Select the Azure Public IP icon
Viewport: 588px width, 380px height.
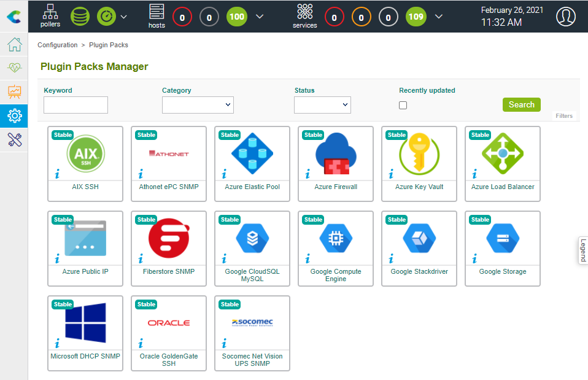[x=85, y=238]
